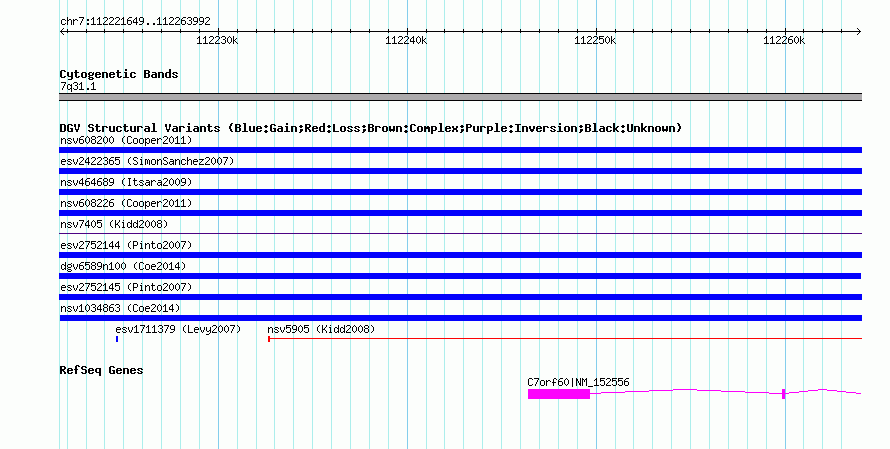
Task: Open variant nsv5905 (Kidd2008) label
Action: [321, 329]
